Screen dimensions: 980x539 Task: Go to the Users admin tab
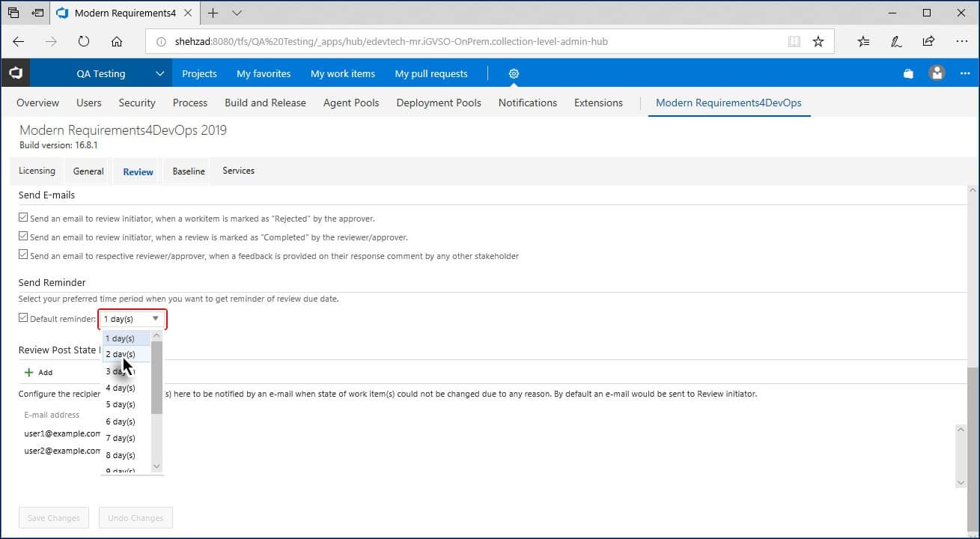tap(89, 103)
